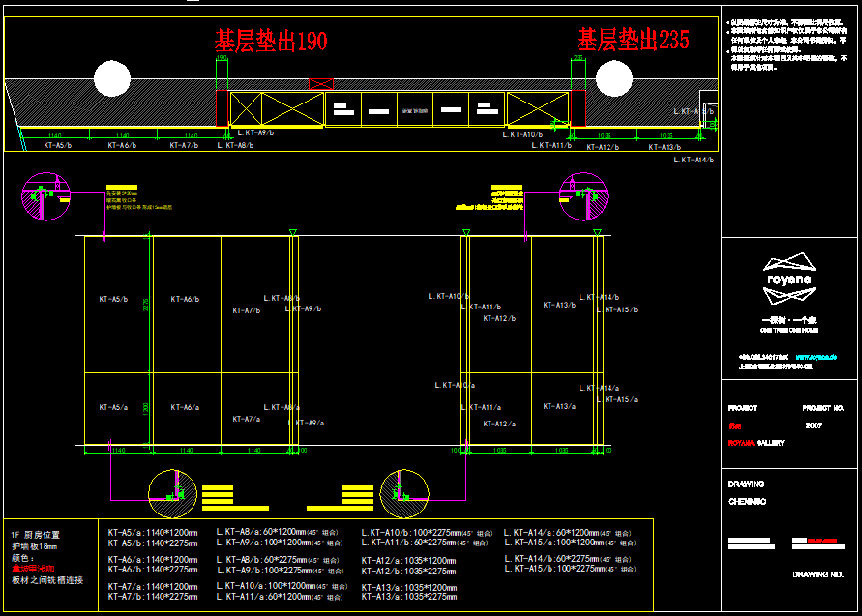Viewport: 862px width, 616px height.
Task: Select the right white column circle in plan
Action: click(x=614, y=78)
